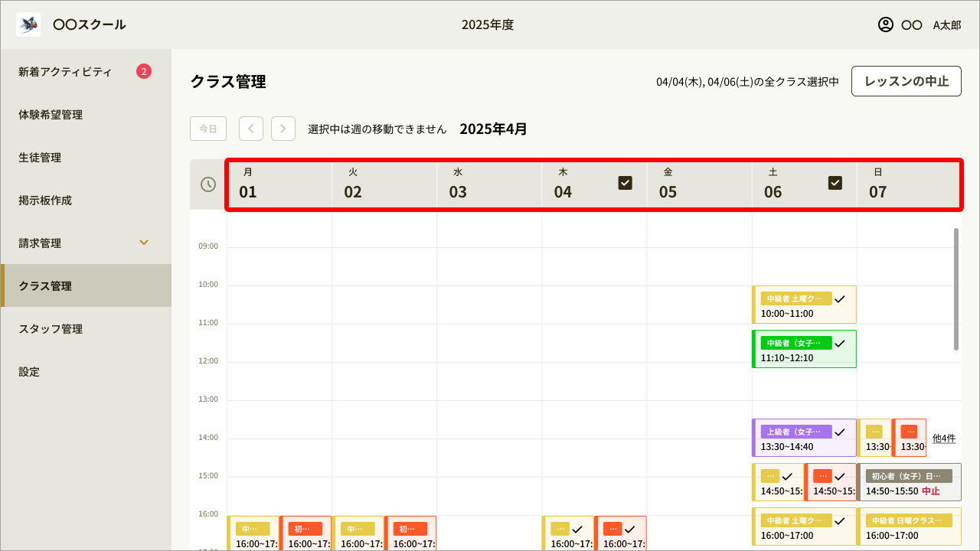The height and width of the screenshot is (551, 980).
Task: Open the cancelled 初心者（女子）中止 lesson card
Action: pyautogui.click(x=910, y=482)
